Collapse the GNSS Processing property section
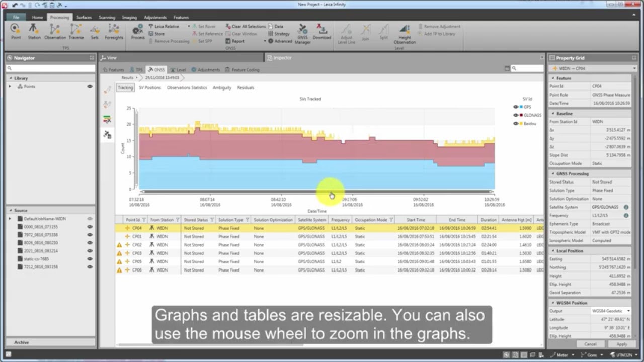Viewport: 644px width, 362px height. pos(552,174)
